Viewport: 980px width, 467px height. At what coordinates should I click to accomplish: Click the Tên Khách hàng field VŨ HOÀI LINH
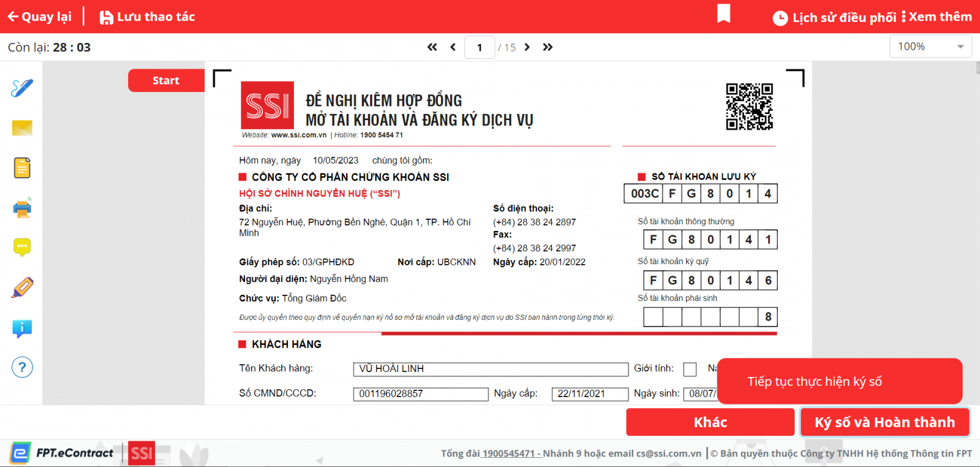491,369
